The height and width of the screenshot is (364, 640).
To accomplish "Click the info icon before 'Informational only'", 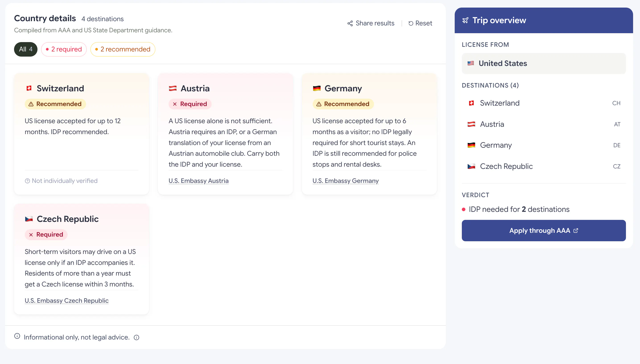I will point(17,336).
